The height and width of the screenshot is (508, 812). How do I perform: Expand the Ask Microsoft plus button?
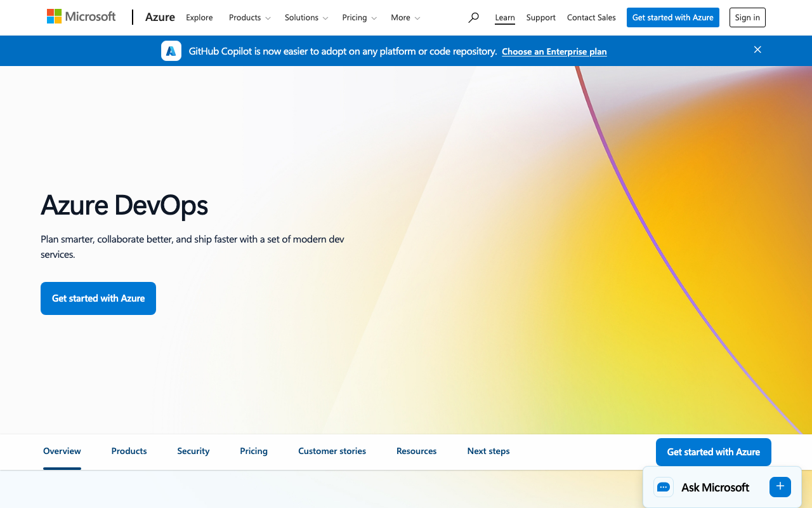click(x=780, y=486)
